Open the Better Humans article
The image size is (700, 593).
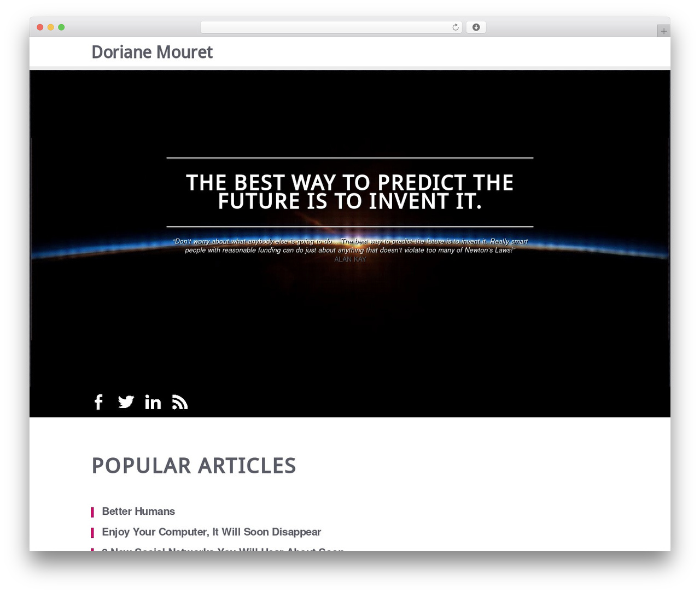[x=138, y=511]
